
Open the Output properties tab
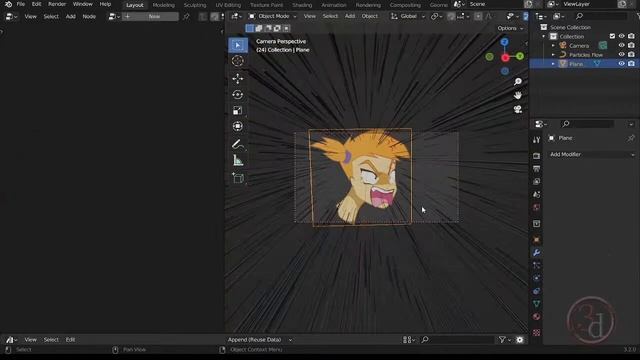pyautogui.click(x=536, y=169)
